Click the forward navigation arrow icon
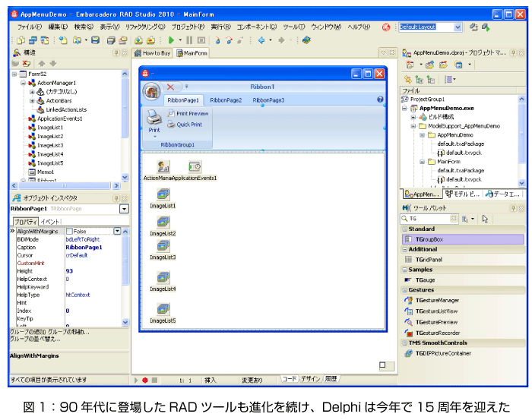This screenshot has width=532, height=420. (x=281, y=40)
